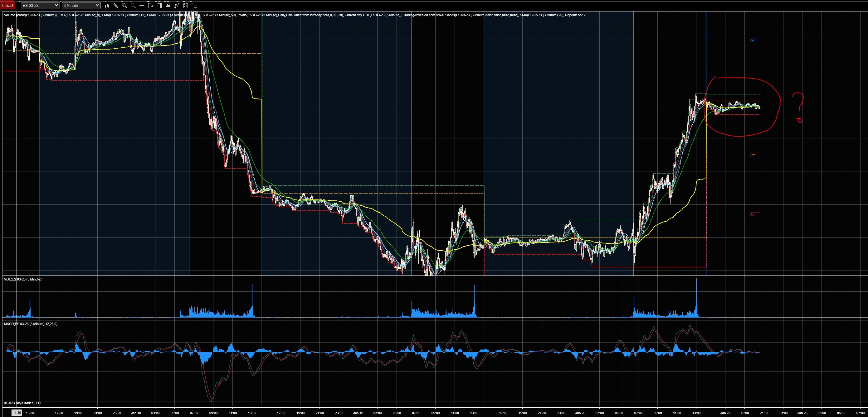
Task: Open the indicators line-graph icon
Action: click(x=177, y=5)
